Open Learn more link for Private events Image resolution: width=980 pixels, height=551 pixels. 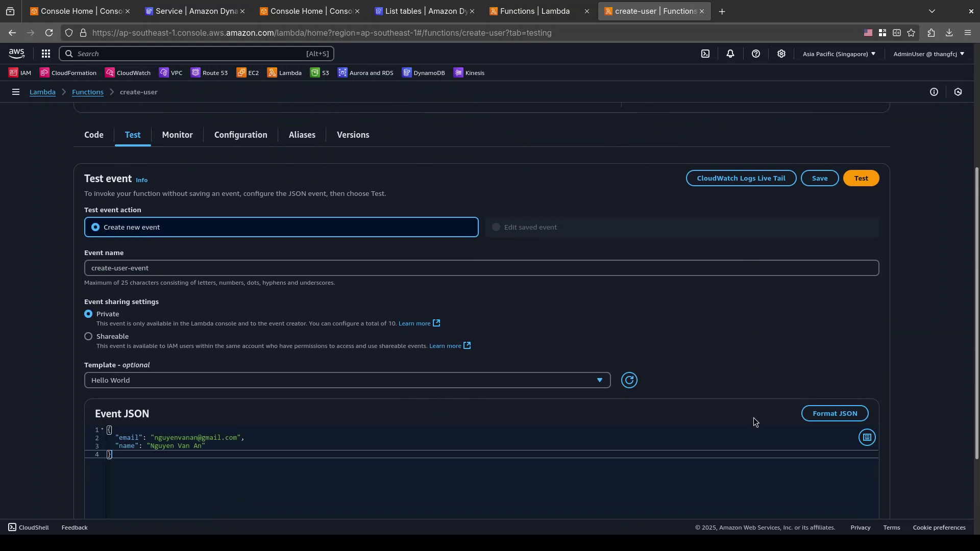pyautogui.click(x=419, y=323)
